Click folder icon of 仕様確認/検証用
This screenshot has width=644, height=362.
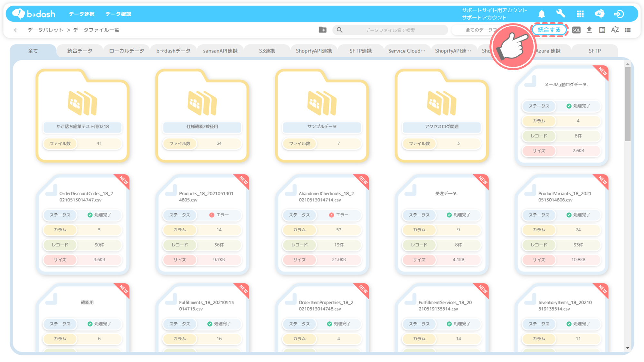coord(202,103)
